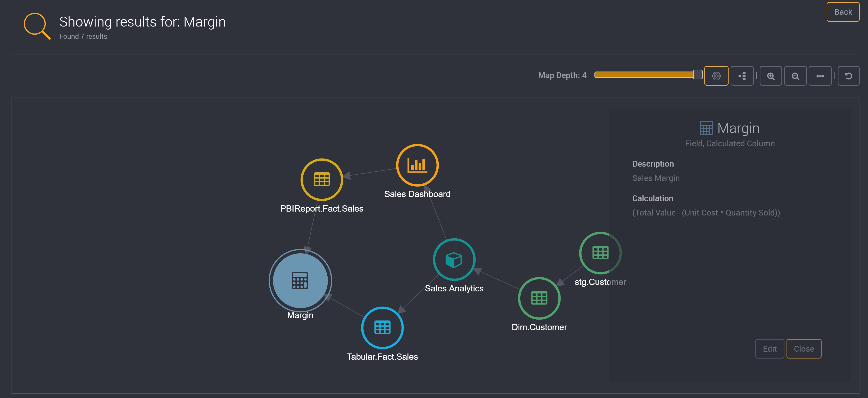Select the Tabular.Fact.Sales table node
The height and width of the screenshot is (398, 868).
point(383,328)
